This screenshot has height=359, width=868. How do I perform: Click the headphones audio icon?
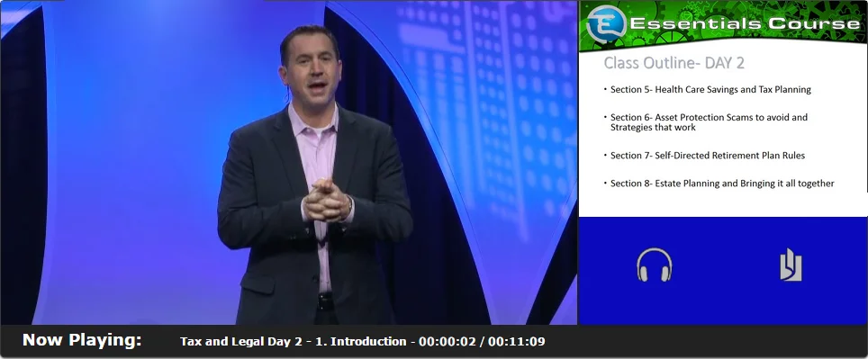pos(654,265)
